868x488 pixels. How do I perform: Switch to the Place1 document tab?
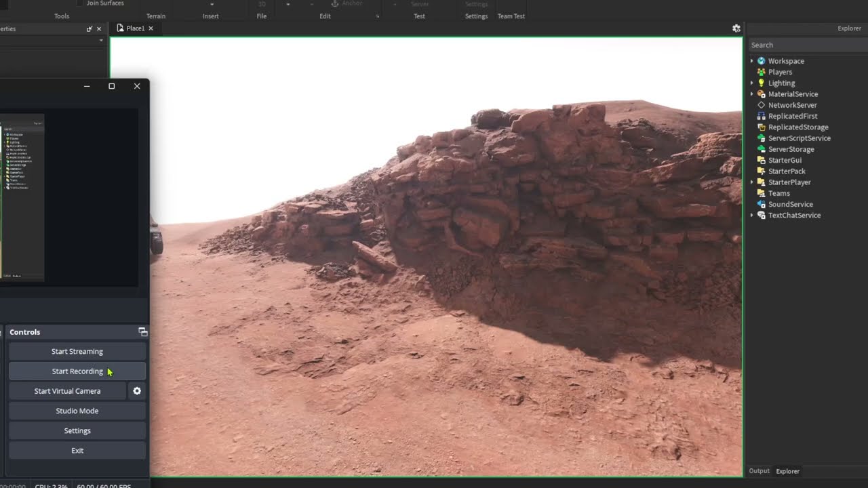point(134,28)
